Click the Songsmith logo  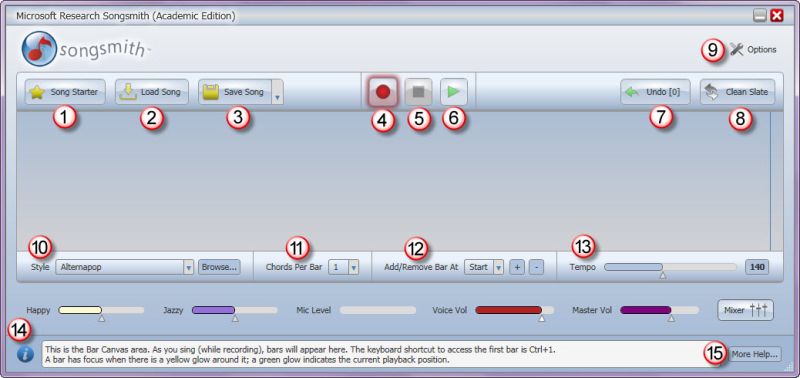coord(86,49)
